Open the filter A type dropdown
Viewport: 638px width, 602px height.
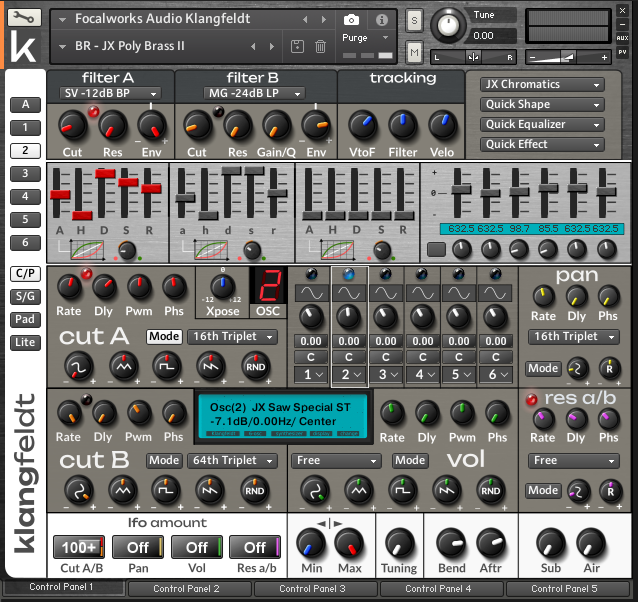tap(111, 93)
